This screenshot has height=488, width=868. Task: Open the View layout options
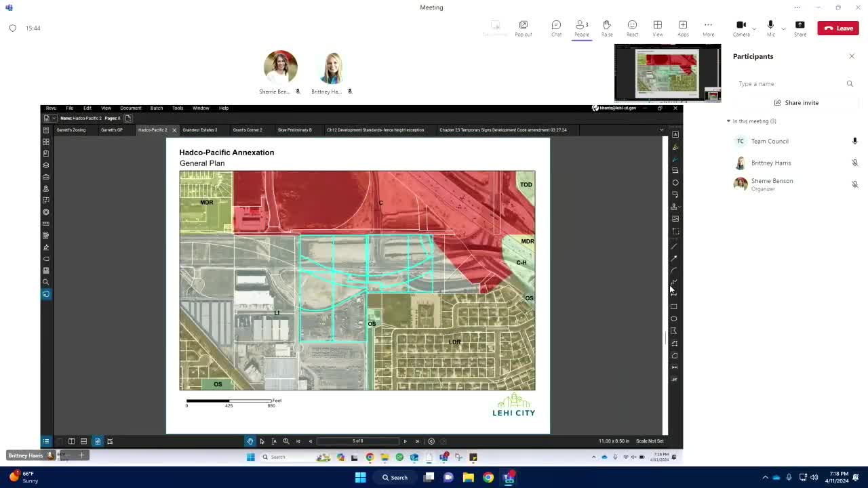658,28
